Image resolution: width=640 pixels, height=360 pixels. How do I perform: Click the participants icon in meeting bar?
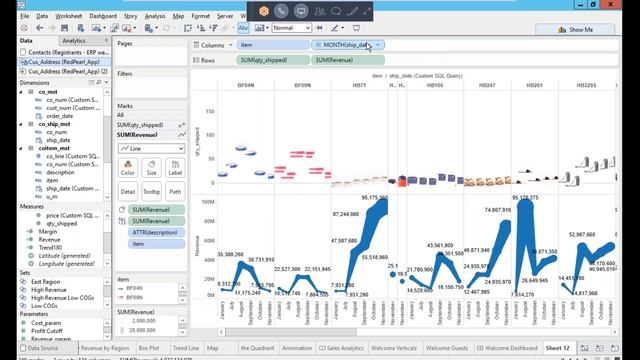(x=320, y=11)
